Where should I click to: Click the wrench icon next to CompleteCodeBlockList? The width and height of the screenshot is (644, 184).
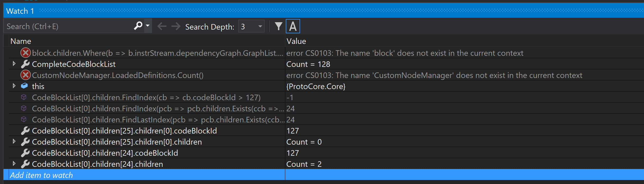(25, 64)
